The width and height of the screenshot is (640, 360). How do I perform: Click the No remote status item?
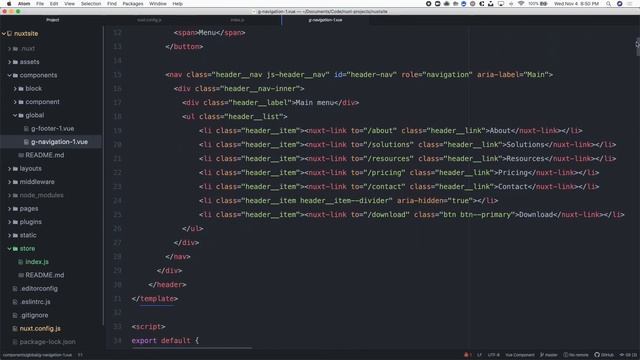click(x=576, y=355)
